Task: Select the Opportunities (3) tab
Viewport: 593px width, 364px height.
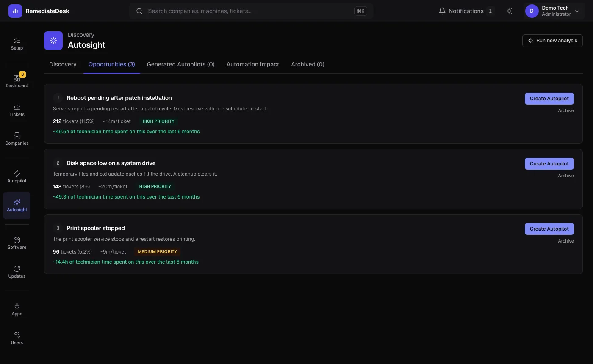Action: point(112,64)
